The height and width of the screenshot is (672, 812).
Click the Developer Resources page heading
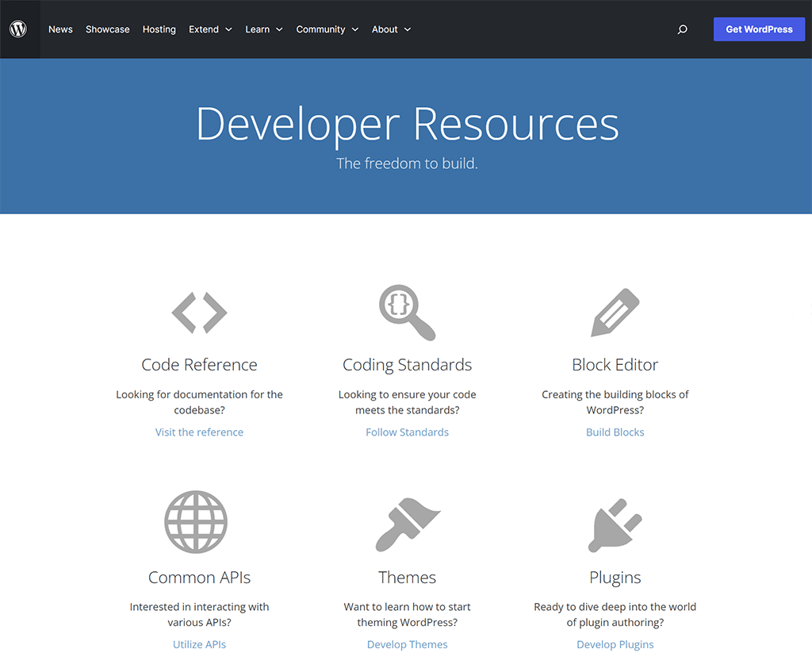pos(407,125)
